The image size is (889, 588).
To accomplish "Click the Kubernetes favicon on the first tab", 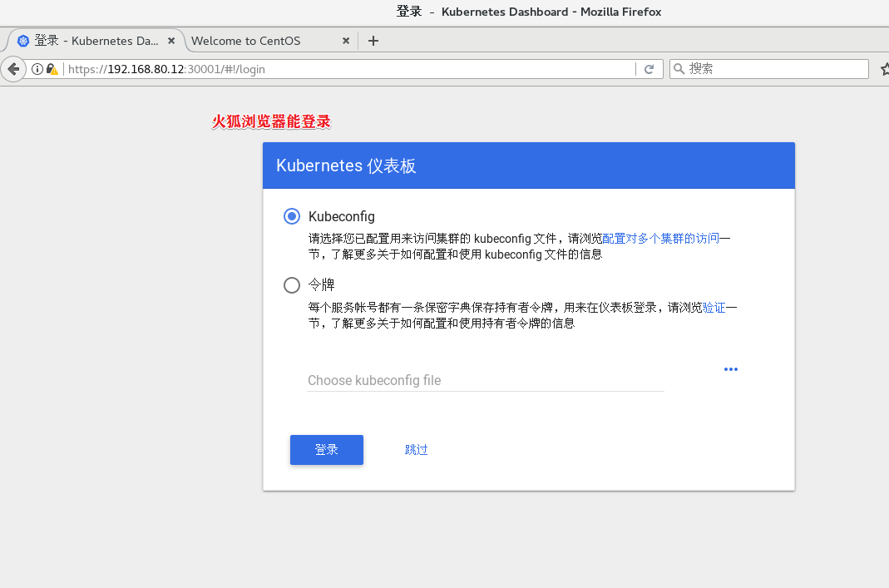I will tap(23, 41).
